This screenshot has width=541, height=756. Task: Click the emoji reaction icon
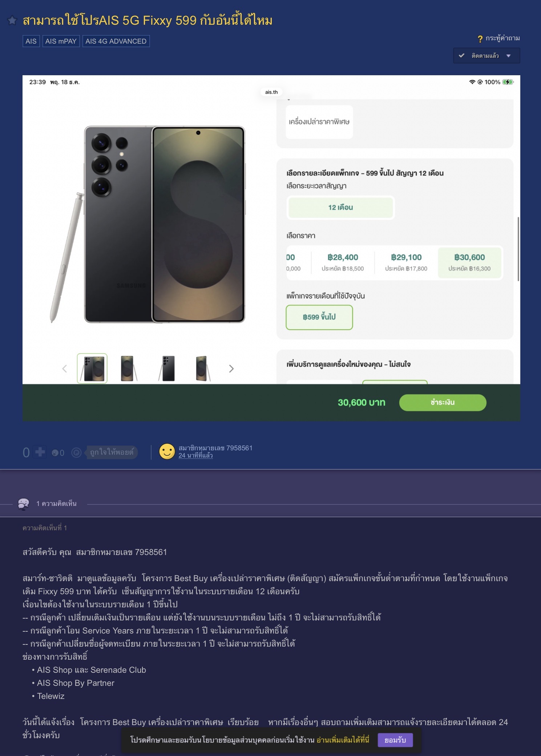click(55, 453)
